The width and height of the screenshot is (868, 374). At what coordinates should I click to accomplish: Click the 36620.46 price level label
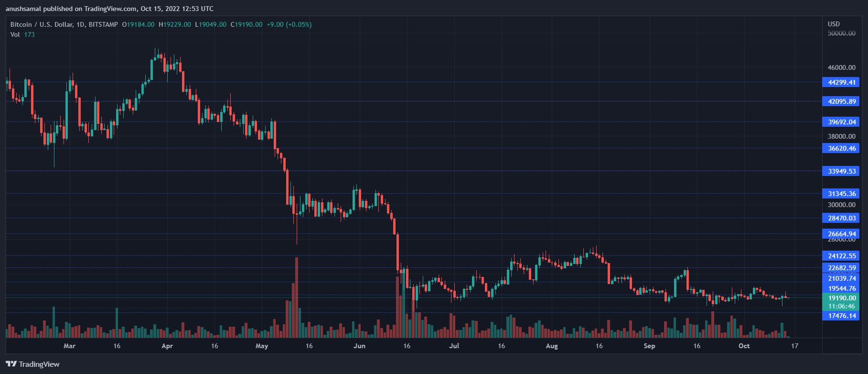click(841, 148)
